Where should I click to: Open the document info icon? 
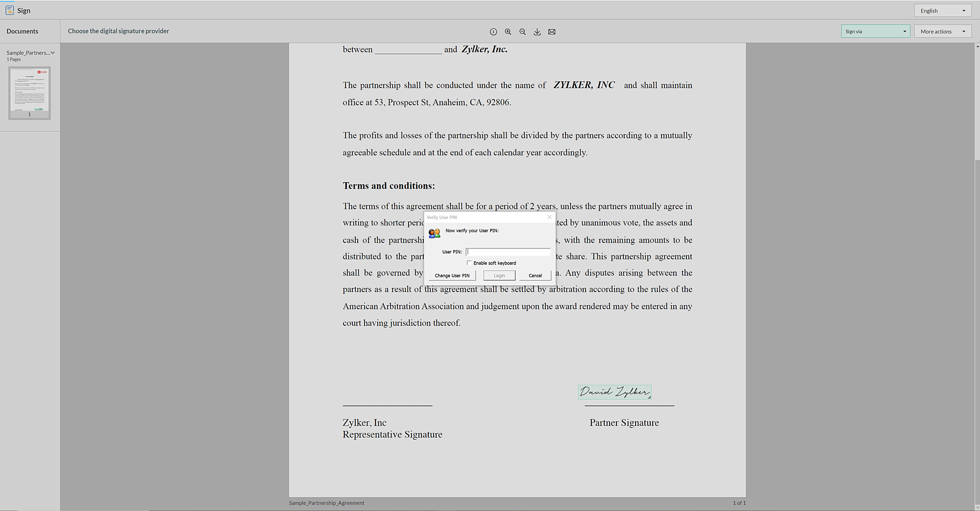click(x=493, y=32)
